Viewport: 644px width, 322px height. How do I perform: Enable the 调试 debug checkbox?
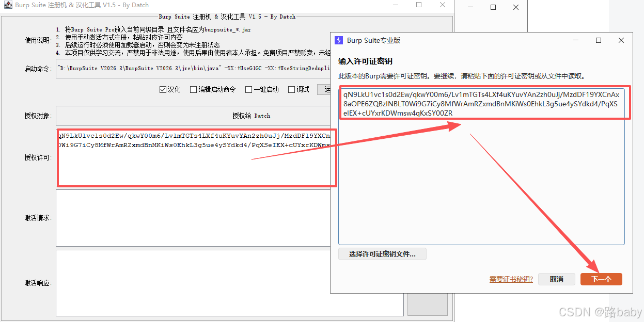[x=292, y=89]
